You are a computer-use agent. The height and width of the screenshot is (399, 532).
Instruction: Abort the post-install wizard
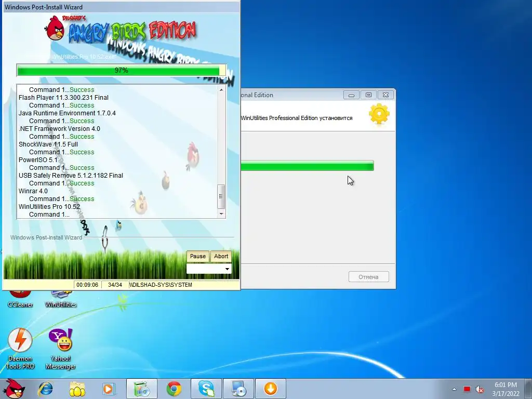point(221,256)
